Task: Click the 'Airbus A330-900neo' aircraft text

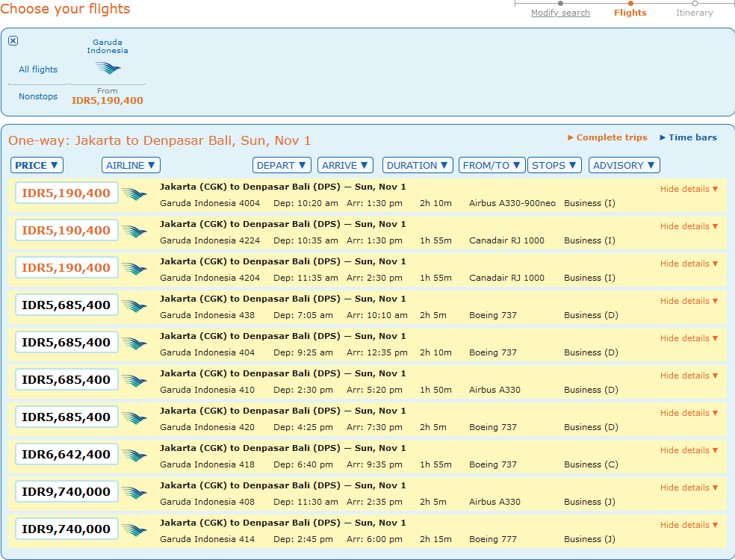Action: pos(512,203)
